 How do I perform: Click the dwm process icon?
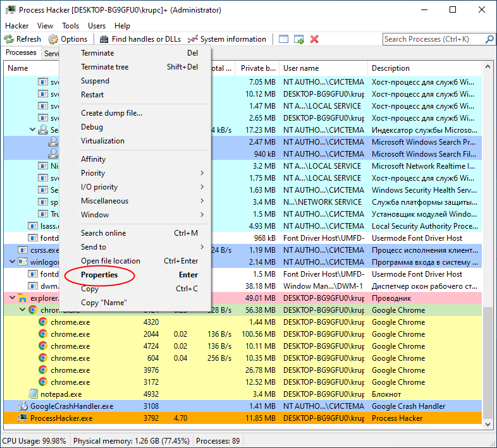(33, 286)
